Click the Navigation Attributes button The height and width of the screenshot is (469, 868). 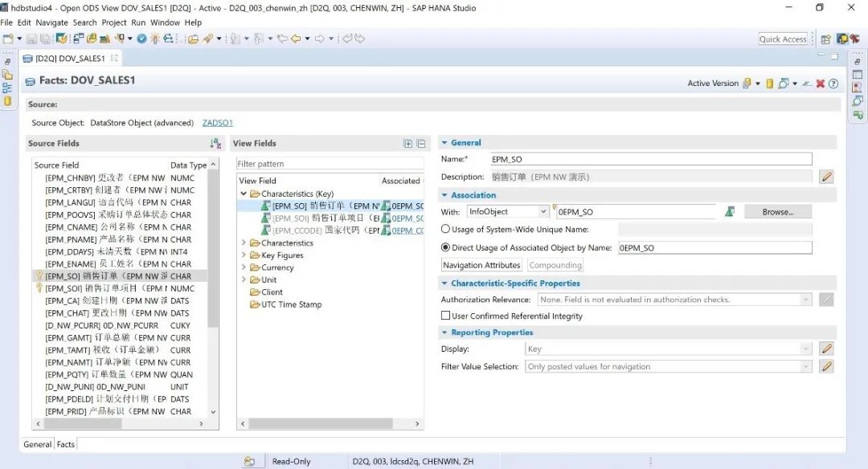tap(481, 265)
